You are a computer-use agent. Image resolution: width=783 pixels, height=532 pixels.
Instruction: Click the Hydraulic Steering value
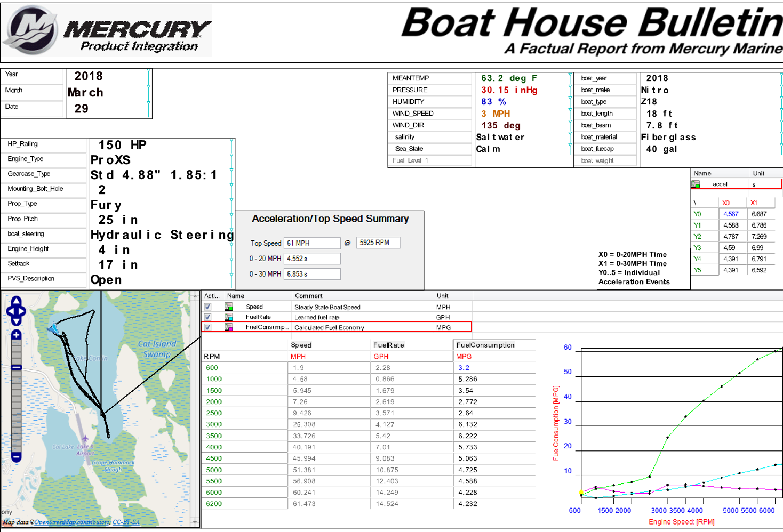tap(162, 235)
